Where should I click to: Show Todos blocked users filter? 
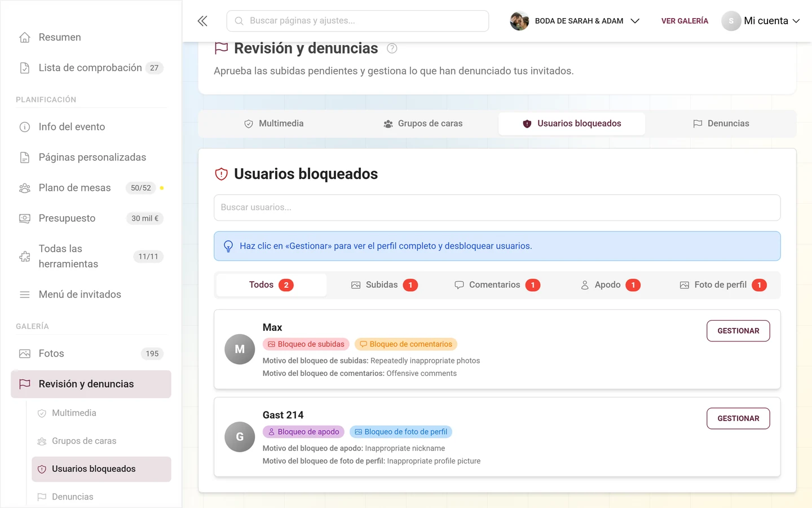coord(271,285)
